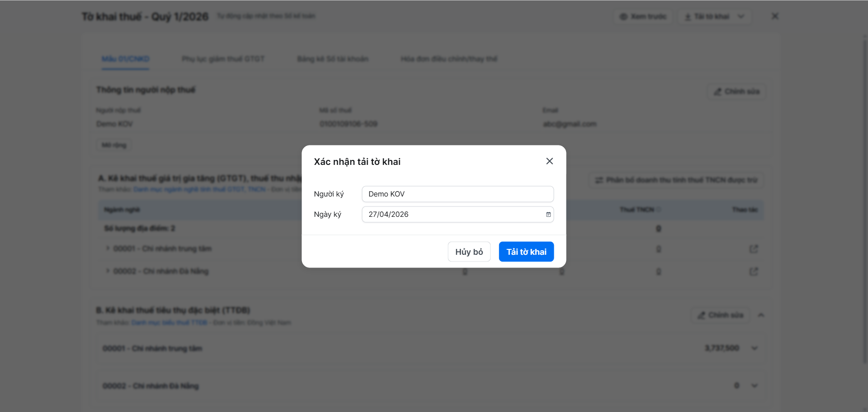
Task: Expand the 00002 - Chi nhánh Đà Nẵng row in section A
Action: pyautogui.click(x=108, y=271)
